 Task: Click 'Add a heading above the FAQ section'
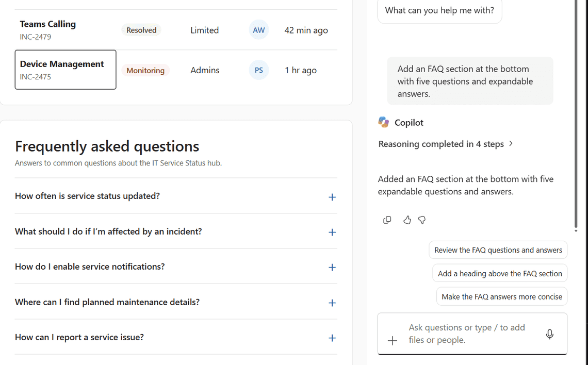(x=499, y=274)
